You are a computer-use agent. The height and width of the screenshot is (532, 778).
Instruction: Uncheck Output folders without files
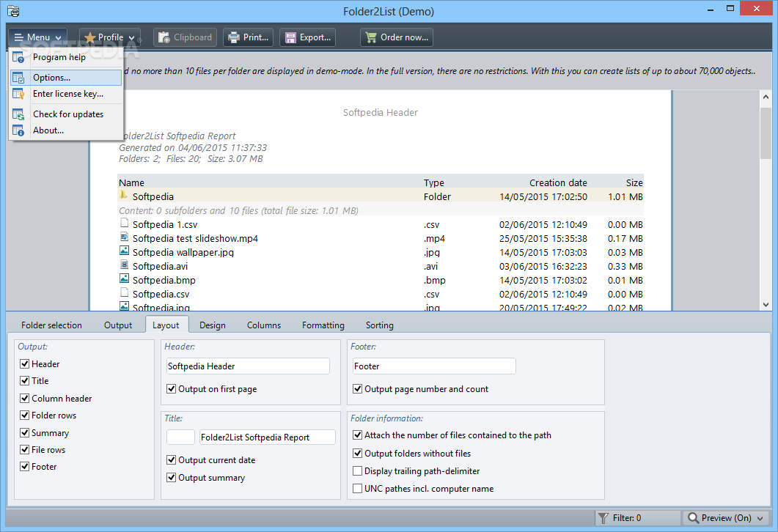357,454
